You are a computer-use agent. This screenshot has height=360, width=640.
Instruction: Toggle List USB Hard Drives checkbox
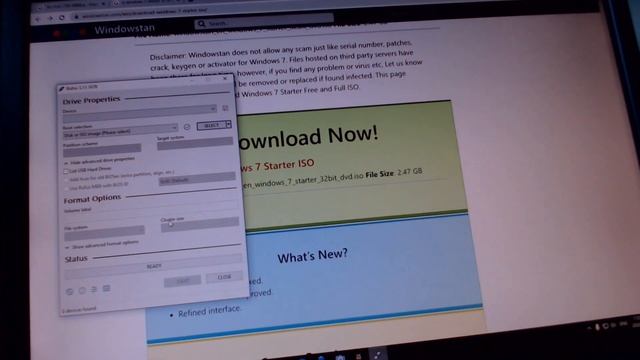coord(66,171)
